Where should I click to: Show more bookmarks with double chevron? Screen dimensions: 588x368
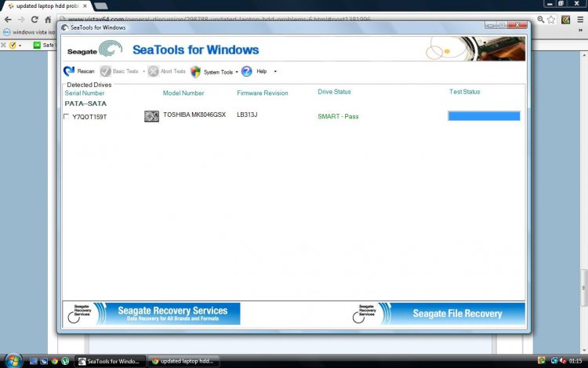point(580,31)
